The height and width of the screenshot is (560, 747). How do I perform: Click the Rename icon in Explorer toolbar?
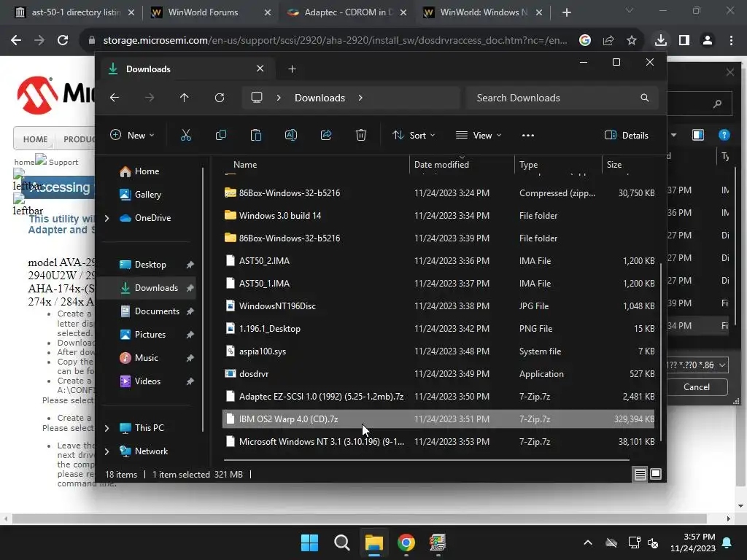coord(291,135)
